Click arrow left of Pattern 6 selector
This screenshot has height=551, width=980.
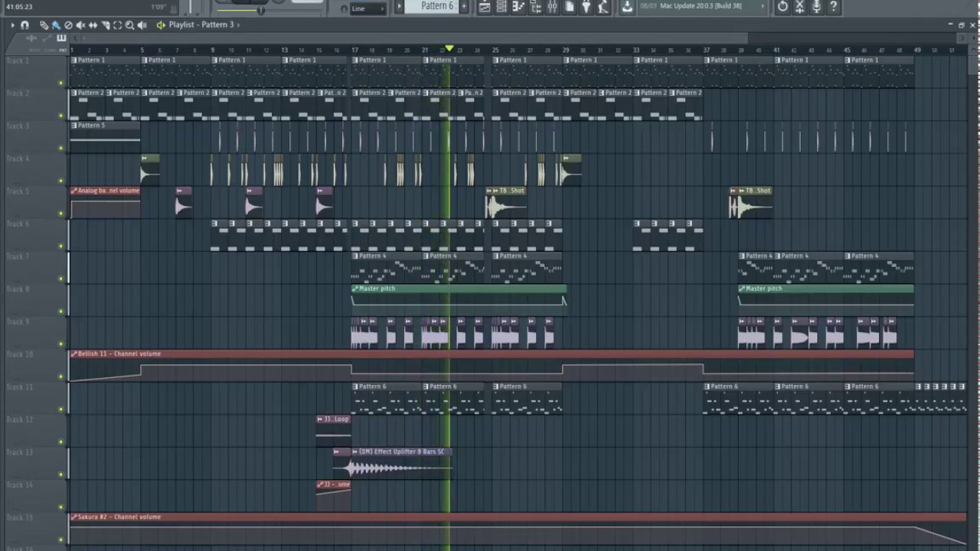click(399, 7)
